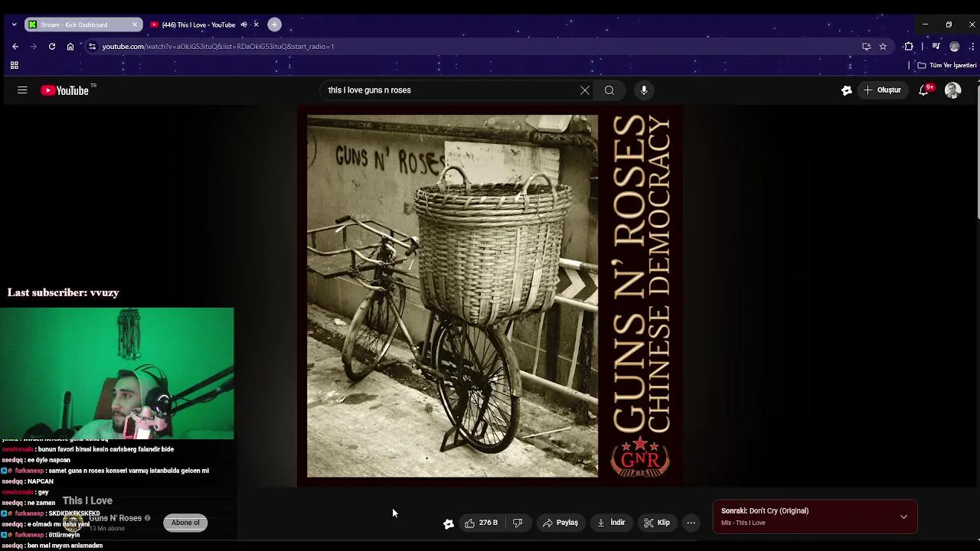This screenshot has width=980, height=551.
Task: Click the Oluştur create button
Action: (x=882, y=90)
